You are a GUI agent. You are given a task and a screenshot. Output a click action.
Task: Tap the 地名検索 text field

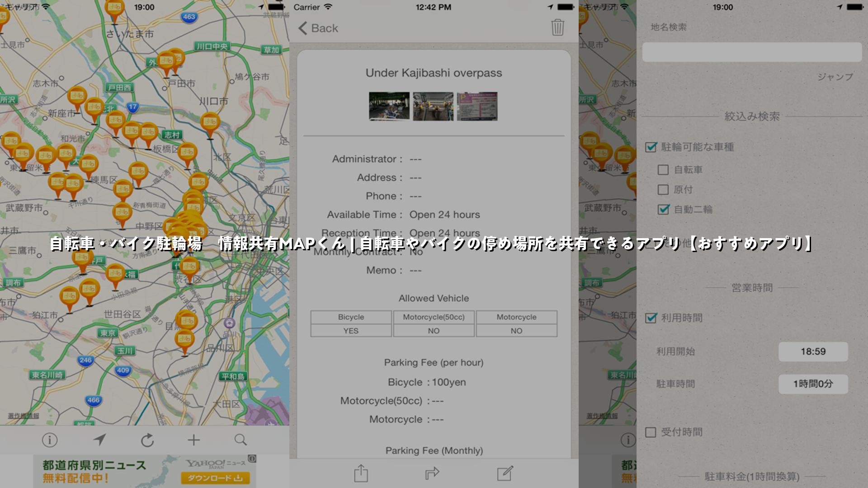pos(752,52)
